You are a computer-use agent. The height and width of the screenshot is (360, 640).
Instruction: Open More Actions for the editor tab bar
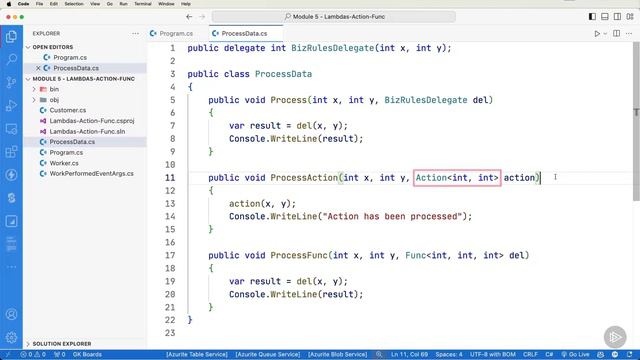point(629,33)
